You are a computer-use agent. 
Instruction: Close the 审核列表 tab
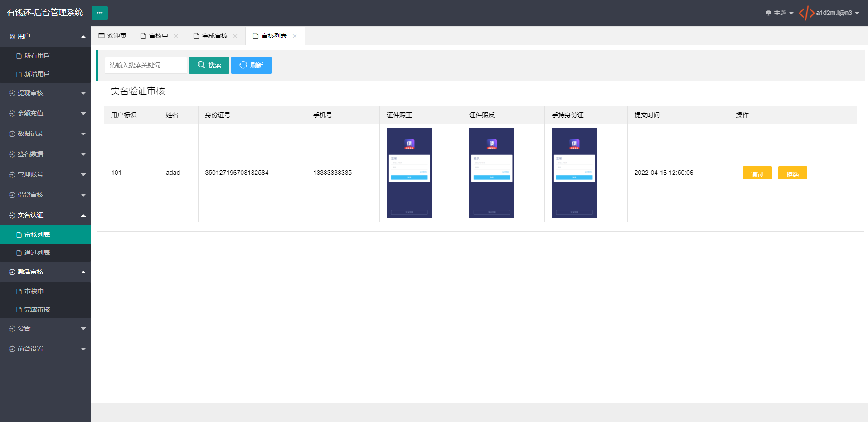pos(295,36)
